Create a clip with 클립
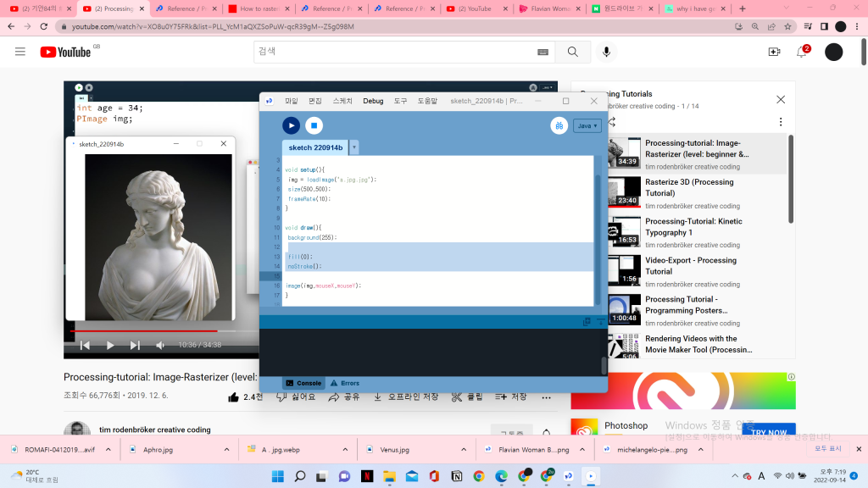This screenshot has width=868, height=488. click(467, 397)
